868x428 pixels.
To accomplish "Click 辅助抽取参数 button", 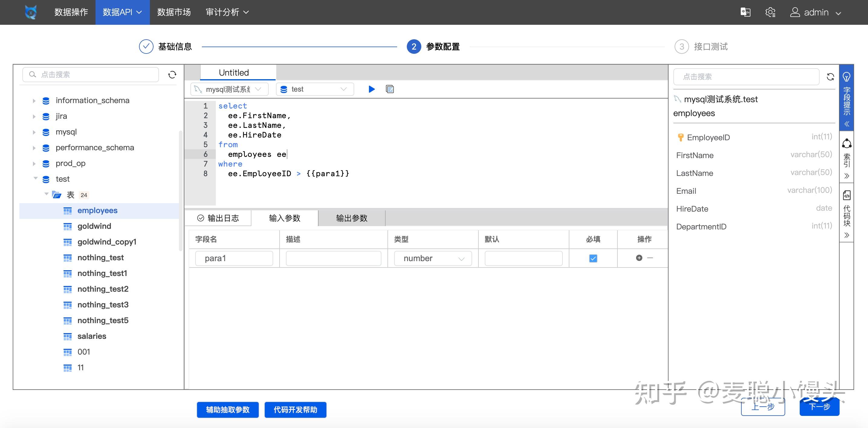I will click(228, 410).
